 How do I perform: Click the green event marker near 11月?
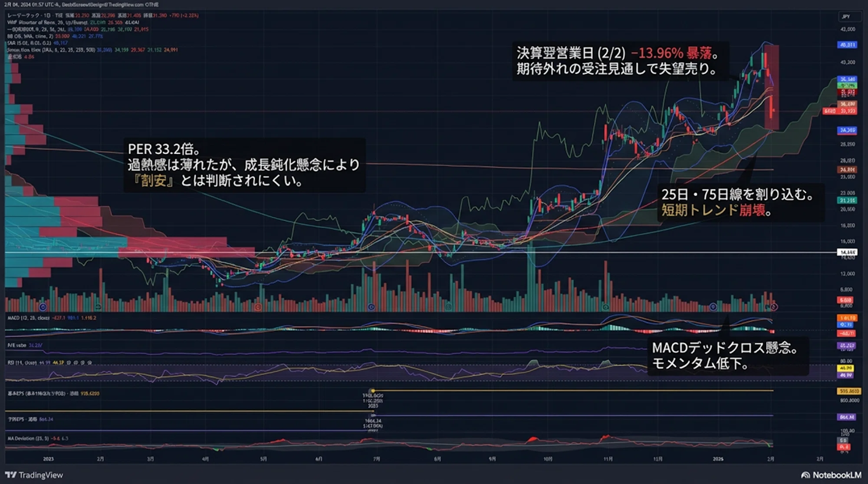[x=605, y=307]
